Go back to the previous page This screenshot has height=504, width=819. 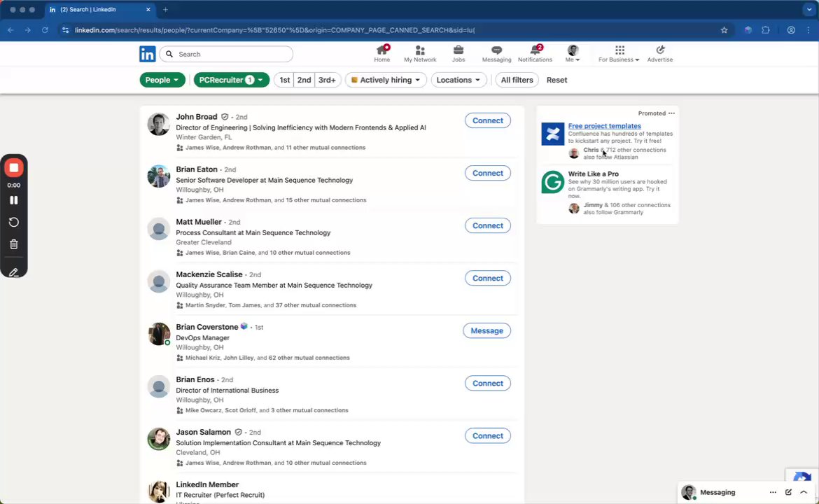tap(11, 30)
